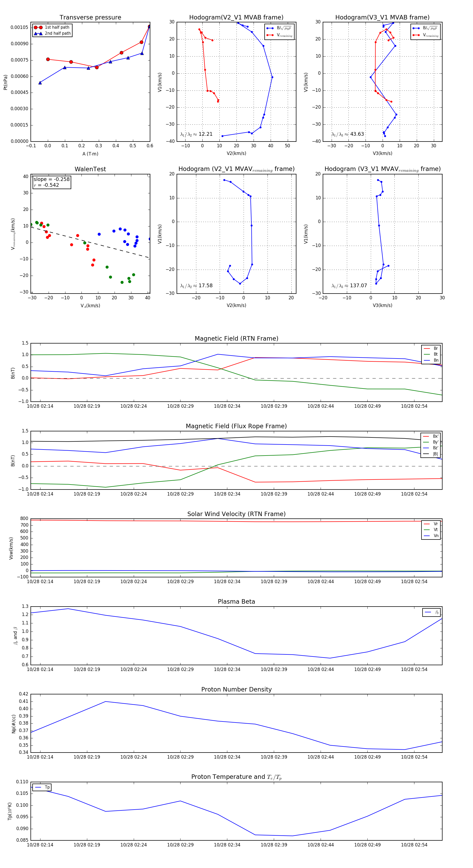Click the "800" tick on Solar Wind Velocity

(x=24, y=519)
